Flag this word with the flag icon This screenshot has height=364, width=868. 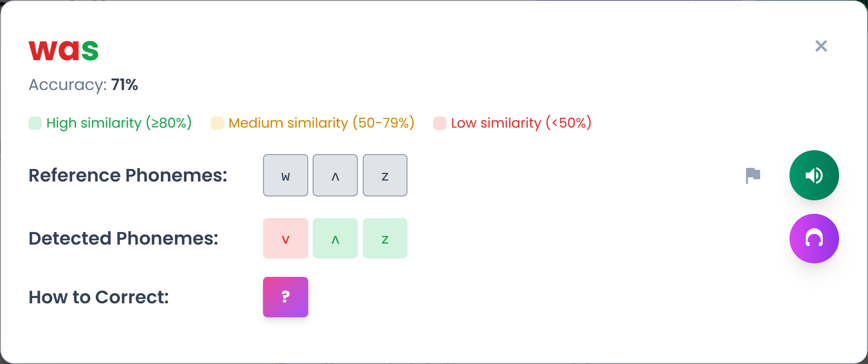753,176
